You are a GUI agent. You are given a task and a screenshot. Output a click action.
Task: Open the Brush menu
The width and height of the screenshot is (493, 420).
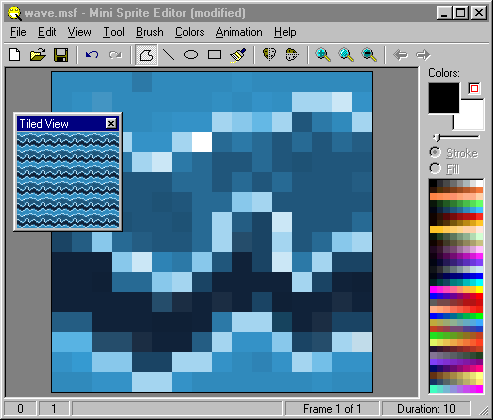pos(150,32)
